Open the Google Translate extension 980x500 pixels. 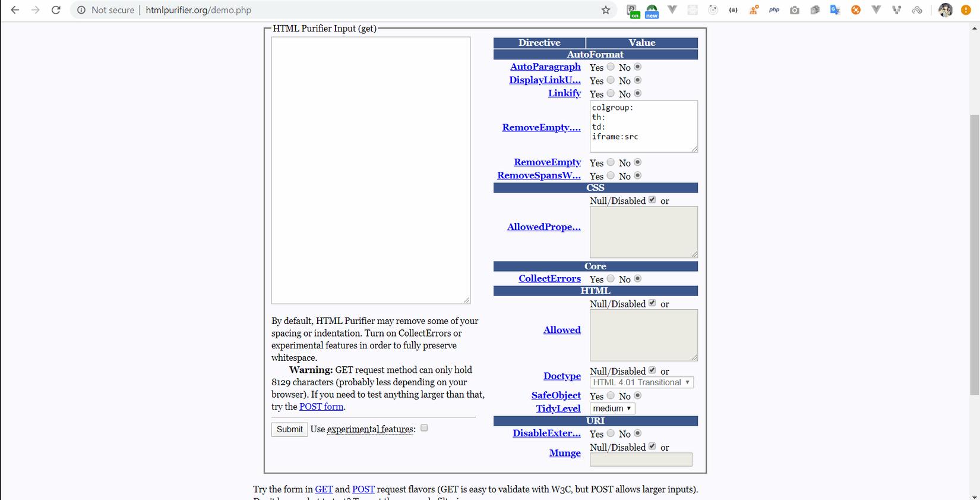[835, 10]
